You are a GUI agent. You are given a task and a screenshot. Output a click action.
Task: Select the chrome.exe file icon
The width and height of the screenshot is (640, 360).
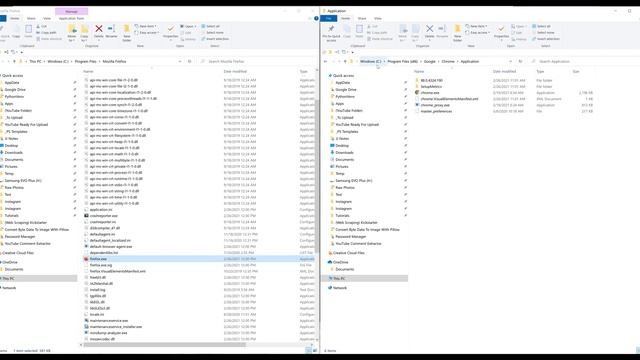(417, 93)
